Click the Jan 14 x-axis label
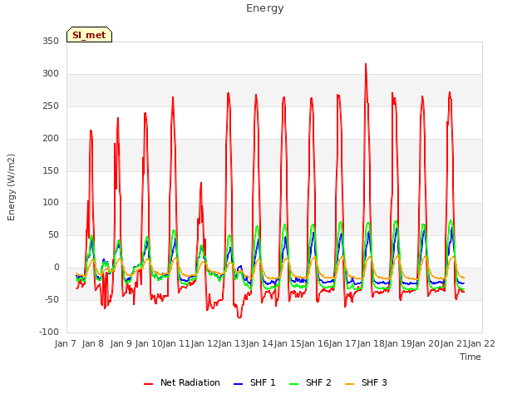The width and height of the screenshot is (532, 399). (x=259, y=343)
